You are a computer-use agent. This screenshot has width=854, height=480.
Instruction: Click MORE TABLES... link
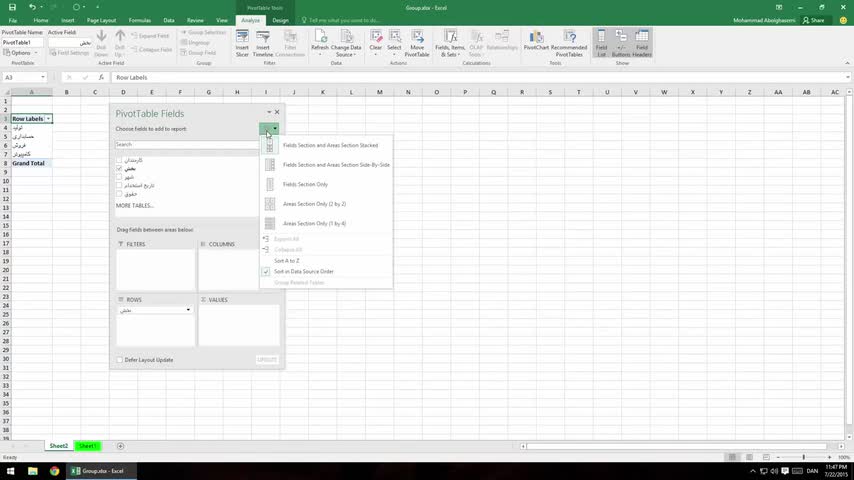[x=135, y=206]
